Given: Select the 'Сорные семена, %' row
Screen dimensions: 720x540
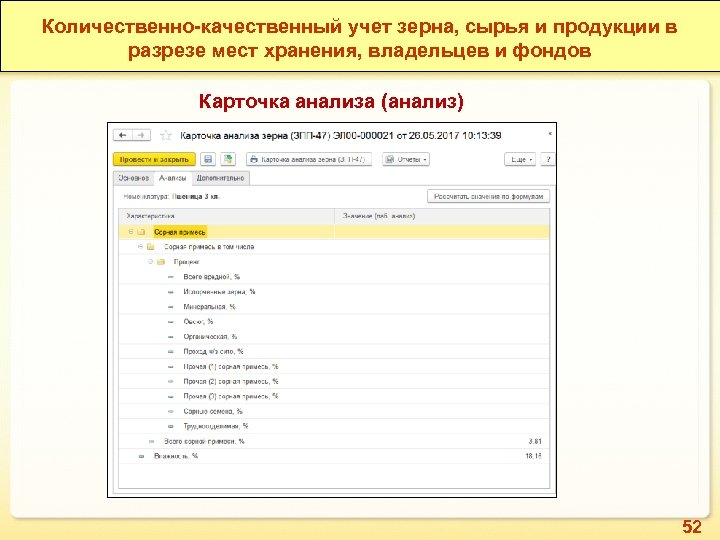Looking at the screenshot, I should 334,411.
